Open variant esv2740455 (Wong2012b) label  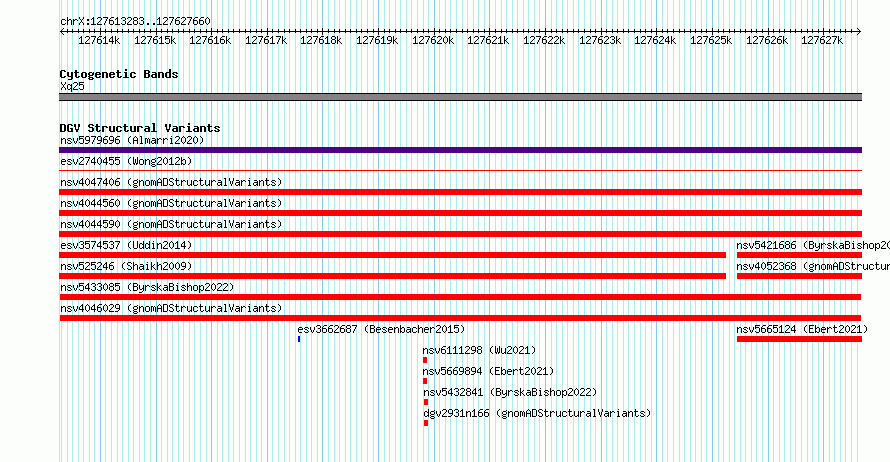pos(126,161)
